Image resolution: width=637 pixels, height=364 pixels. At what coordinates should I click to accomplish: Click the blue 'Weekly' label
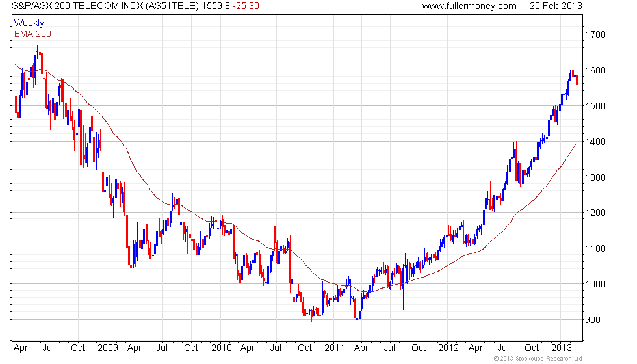coord(29,23)
